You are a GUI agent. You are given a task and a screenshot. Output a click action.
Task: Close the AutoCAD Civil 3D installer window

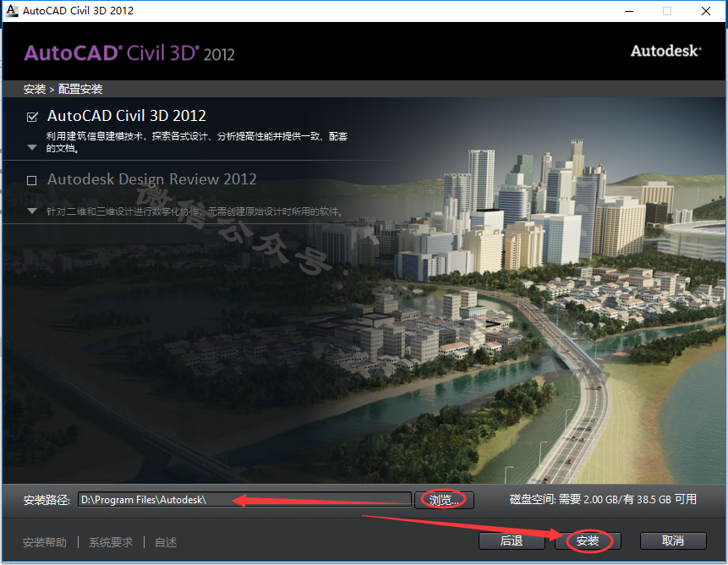706,11
